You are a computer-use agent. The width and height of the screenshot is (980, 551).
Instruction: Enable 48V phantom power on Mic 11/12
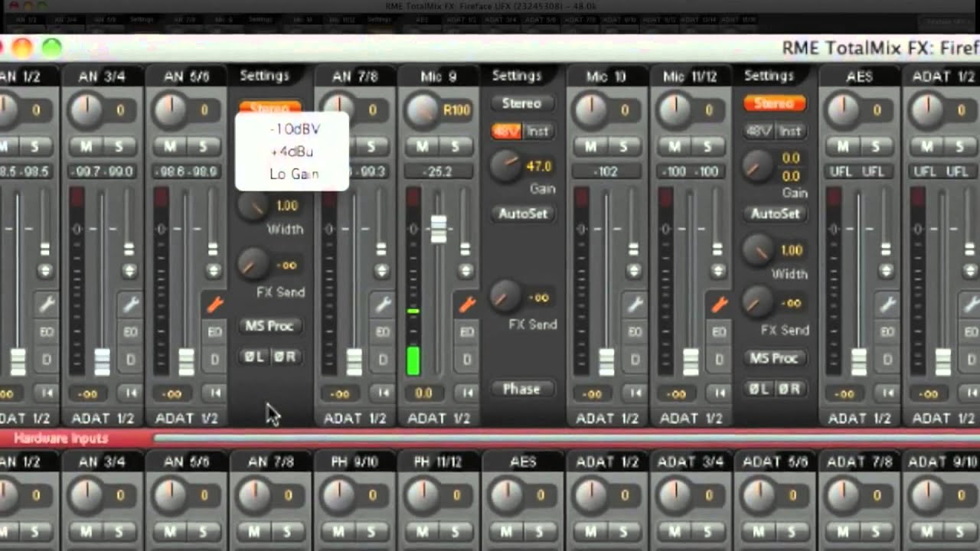[759, 132]
